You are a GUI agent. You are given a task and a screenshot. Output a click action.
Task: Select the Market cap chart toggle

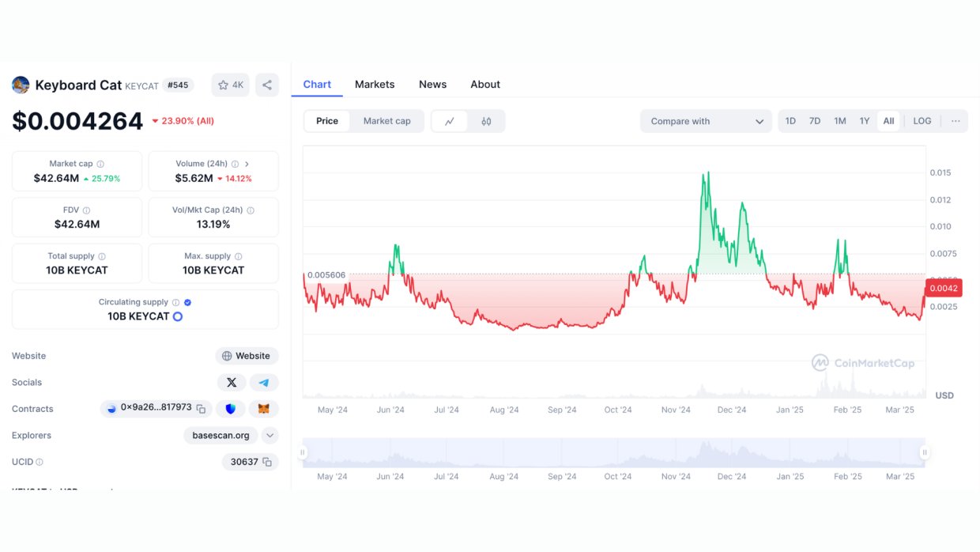[x=387, y=121]
